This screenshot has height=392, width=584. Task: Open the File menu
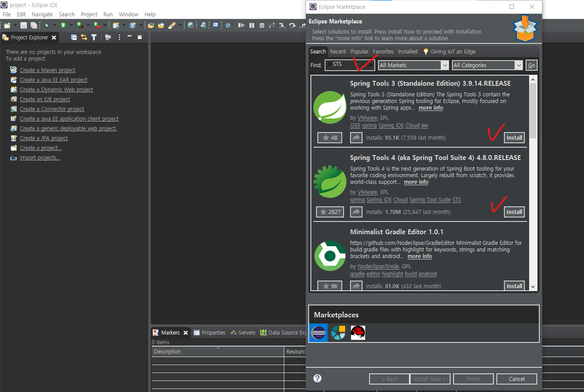7,14
